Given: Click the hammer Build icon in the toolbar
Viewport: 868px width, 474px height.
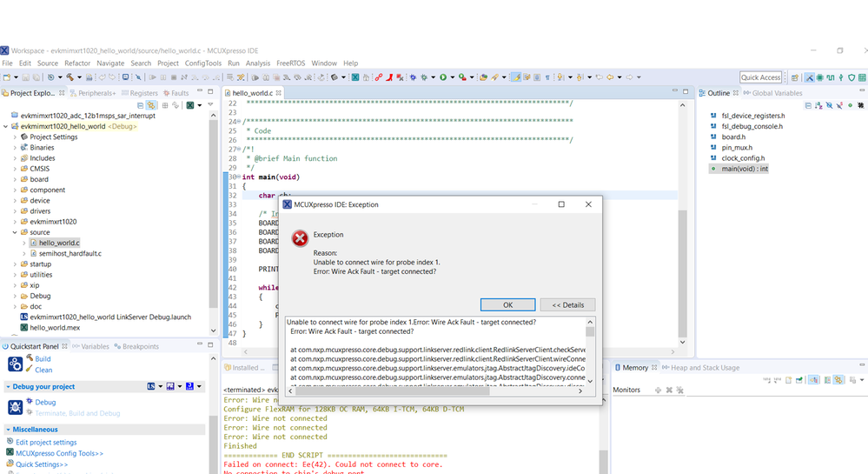Looking at the screenshot, I should (x=70, y=77).
